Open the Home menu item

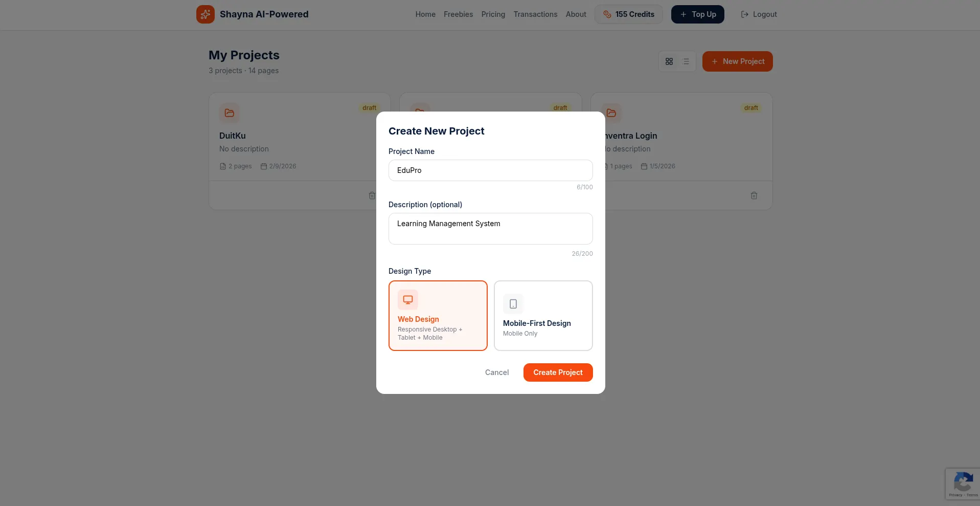click(x=425, y=14)
